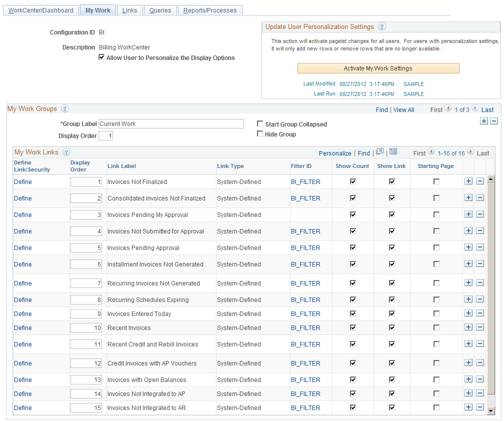
Task: Click Find in My Work Groups header
Action: pyautogui.click(x=381, y=110)
